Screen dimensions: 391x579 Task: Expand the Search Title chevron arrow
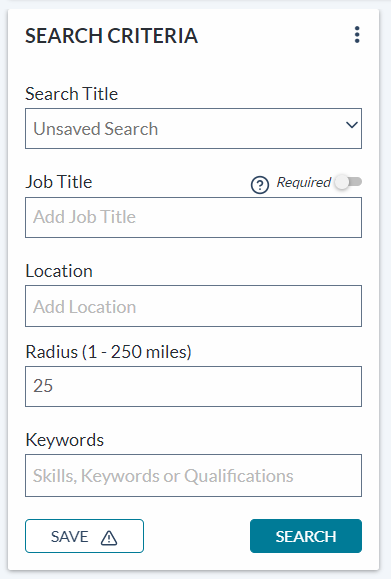[352, 125]
